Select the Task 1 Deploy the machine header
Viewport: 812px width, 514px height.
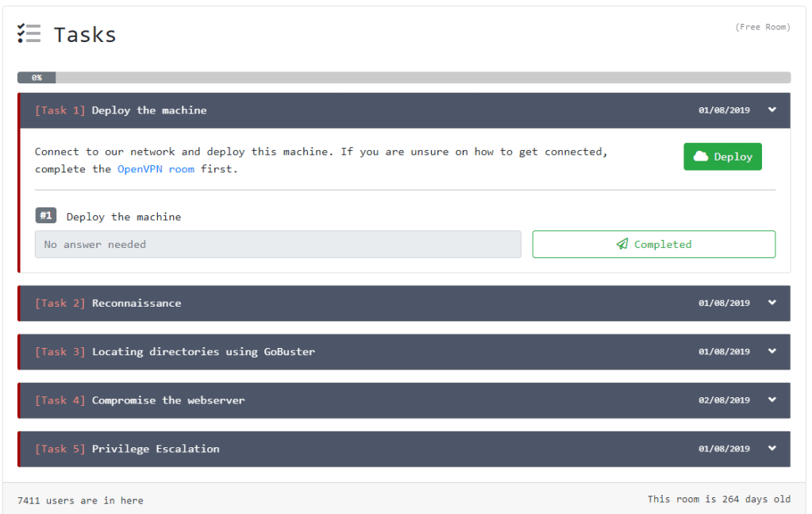pos(148,110)
